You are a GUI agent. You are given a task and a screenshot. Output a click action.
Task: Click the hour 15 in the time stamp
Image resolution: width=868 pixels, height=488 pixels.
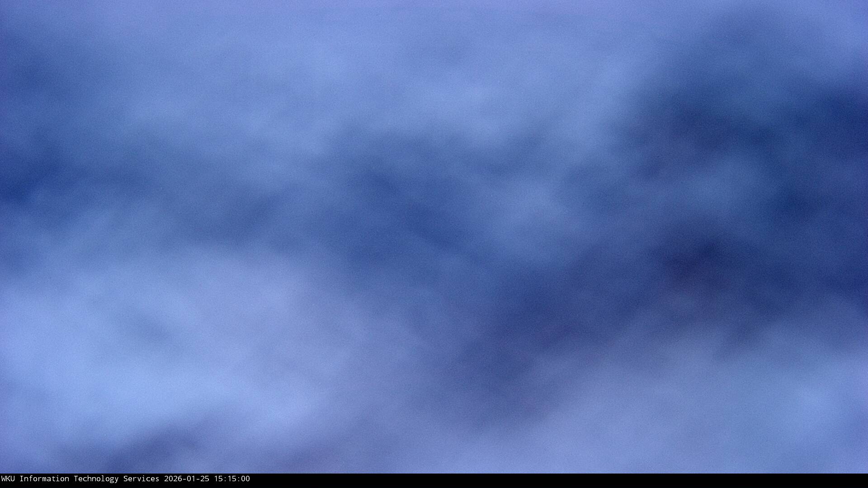coord(218,479)
